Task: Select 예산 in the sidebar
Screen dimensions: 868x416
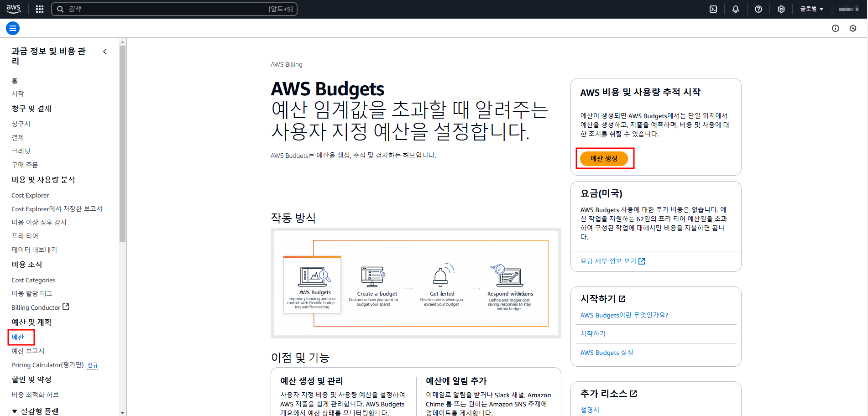Action: pos(18,337)
